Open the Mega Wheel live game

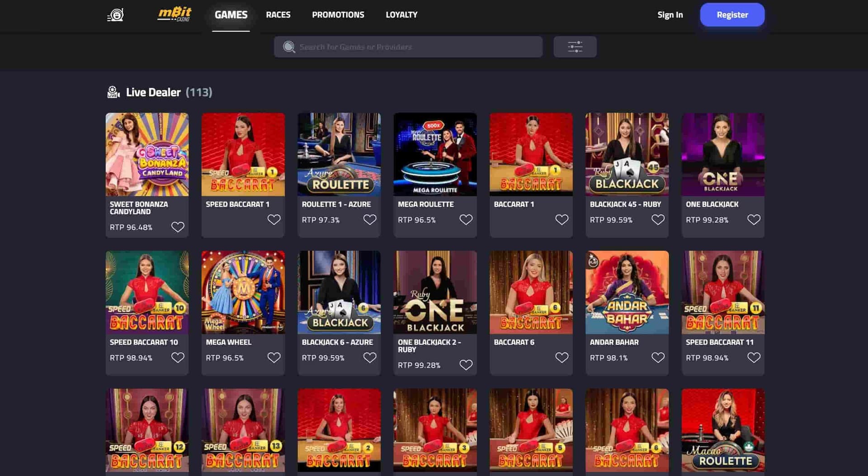[243, 292]
